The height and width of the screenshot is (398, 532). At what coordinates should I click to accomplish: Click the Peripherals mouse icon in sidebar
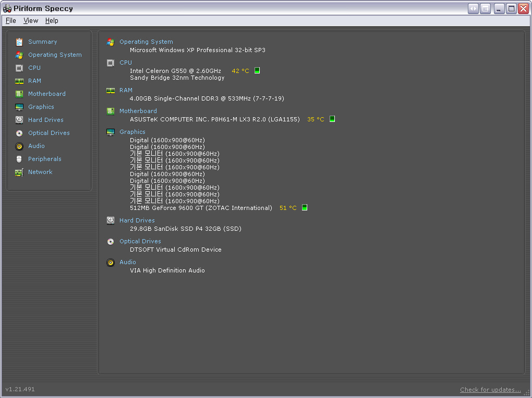(x=19, y=159)
